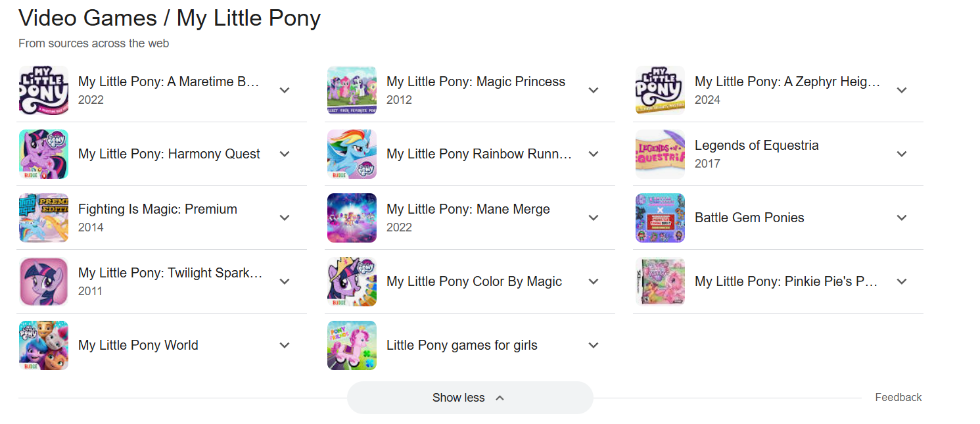Open My Little Pony: Mane Merge title
This screenshot has height=424, width=980.
click(x=468, y=209)
